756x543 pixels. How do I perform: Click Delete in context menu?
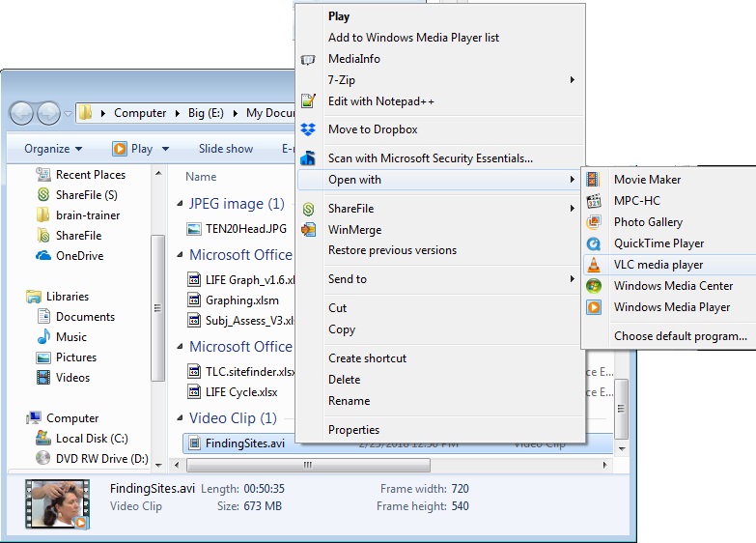pyautogui.click(x=345, y=380)
